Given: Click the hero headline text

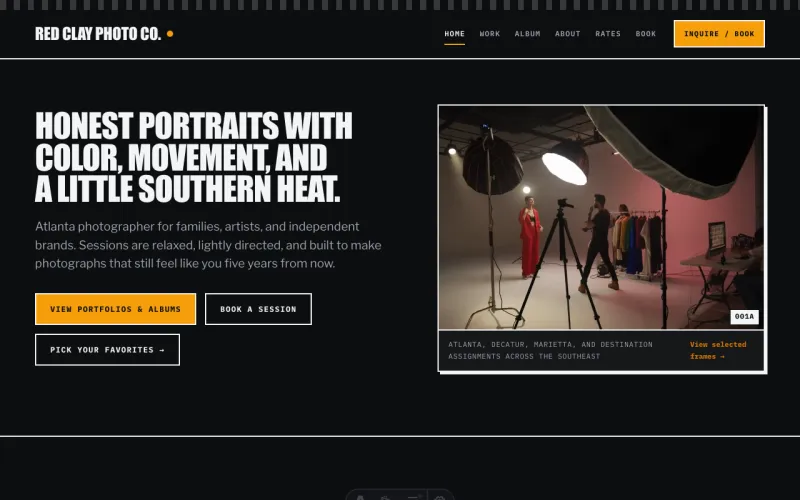Looking at the screenshot, I should point(194,157).
